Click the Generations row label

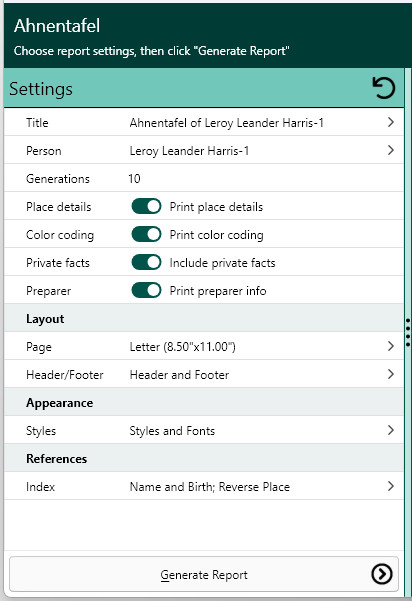point(58,179)
